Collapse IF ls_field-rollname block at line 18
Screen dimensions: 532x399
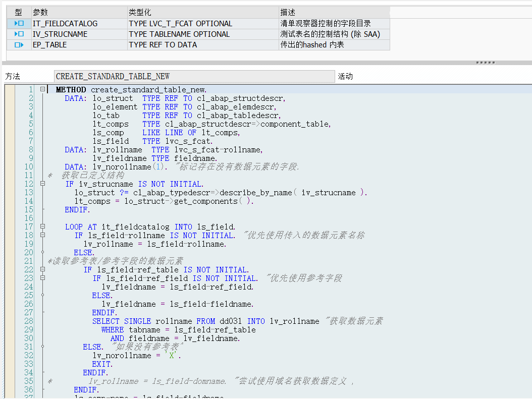point(42,235)
